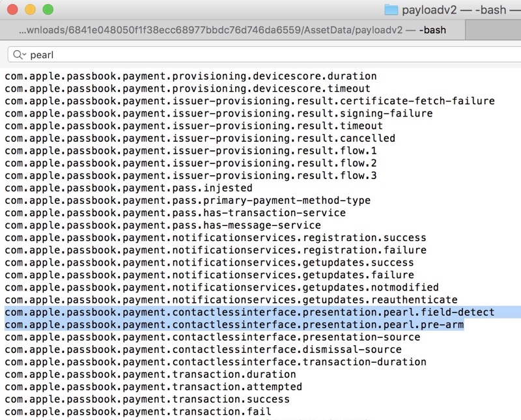Click line ending result.flow.1

(191, 151)
